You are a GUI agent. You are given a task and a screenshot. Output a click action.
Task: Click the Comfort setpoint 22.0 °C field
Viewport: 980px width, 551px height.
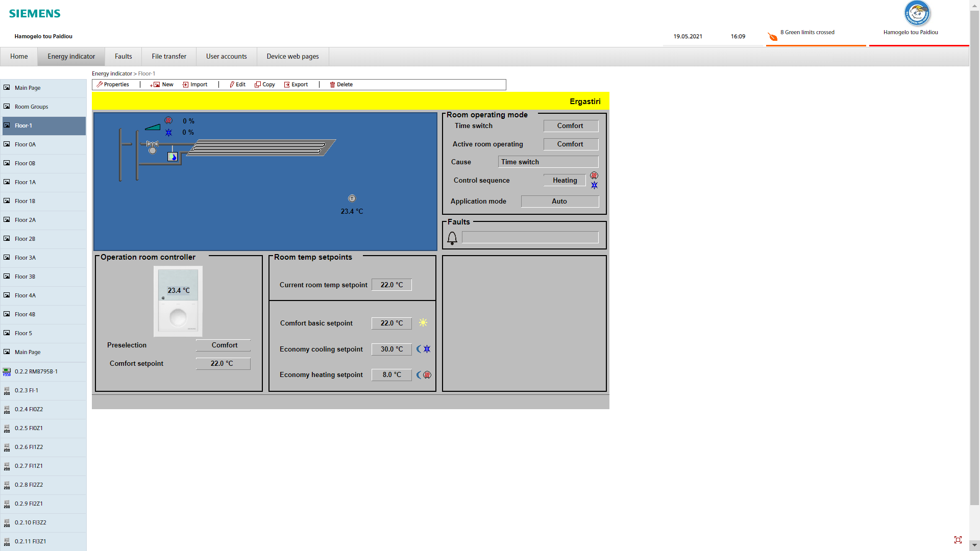coord(223,364)
